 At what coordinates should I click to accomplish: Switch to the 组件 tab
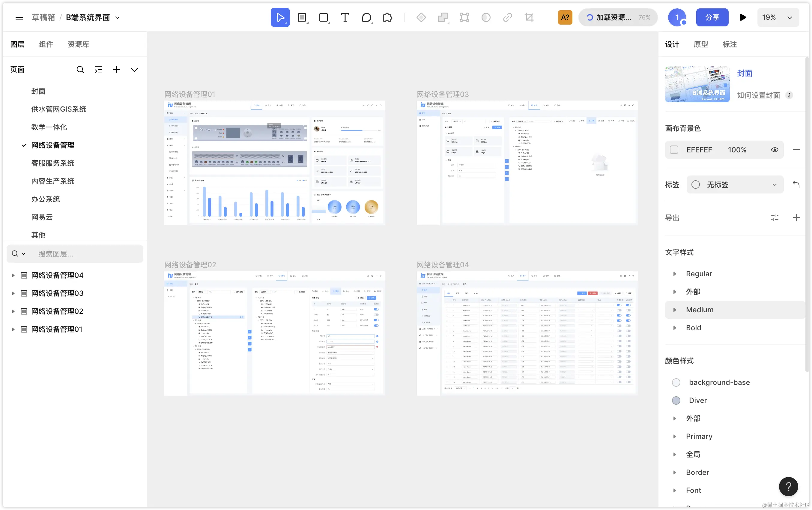tap(46, 44)
